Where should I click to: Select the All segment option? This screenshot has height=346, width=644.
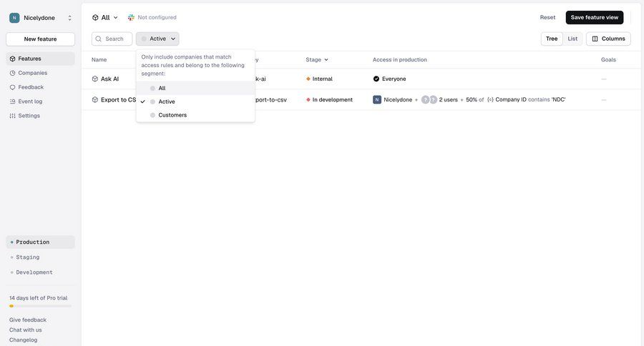point(195,88)
